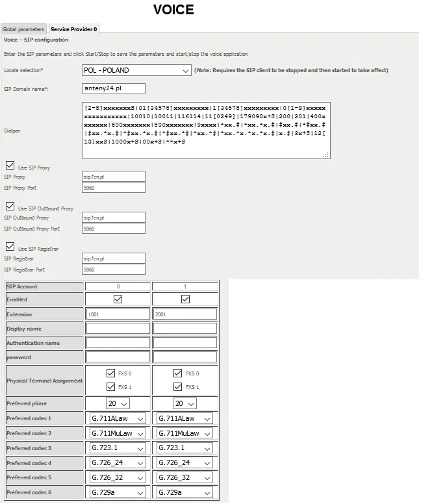Image resolution: width=421 pixels, height=504 pixels.
Task: Uncheck FXS 0 for SIP account 1
Action: tap(178, 373)
